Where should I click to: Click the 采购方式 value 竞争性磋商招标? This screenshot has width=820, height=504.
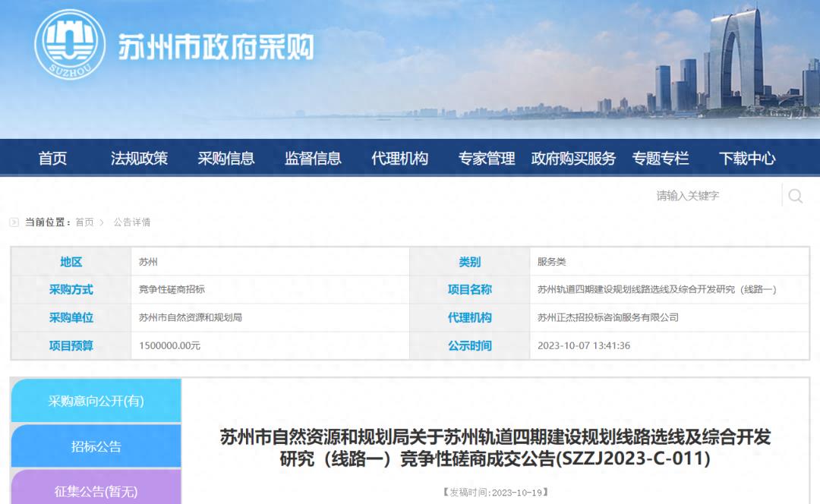pyautogui.click(x=172, y=289)
